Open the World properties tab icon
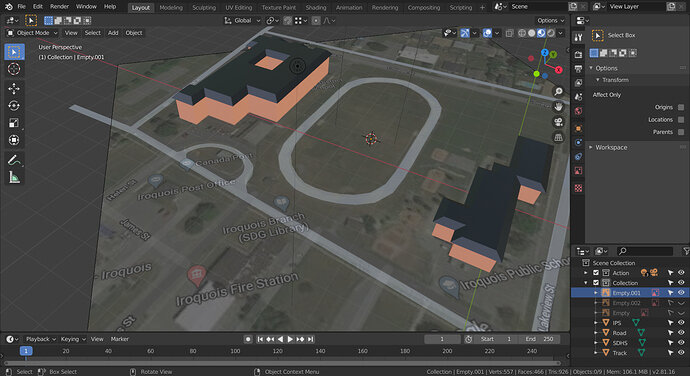Screen dimensions: 690x376 tap(578, 111)
